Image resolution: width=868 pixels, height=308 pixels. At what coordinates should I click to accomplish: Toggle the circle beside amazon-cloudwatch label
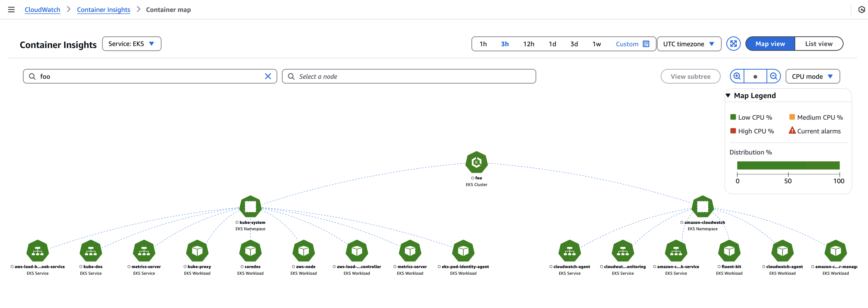point(682,223)
